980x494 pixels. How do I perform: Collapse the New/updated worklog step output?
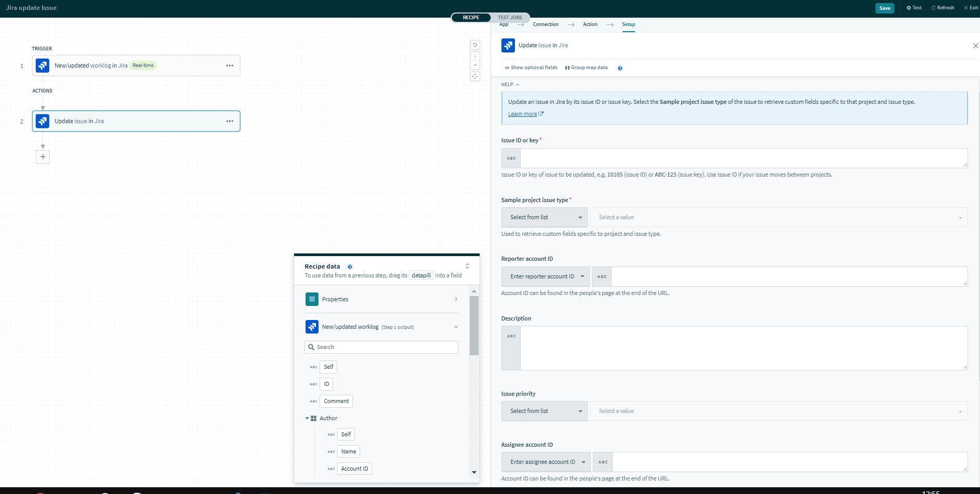pos(456,327)
